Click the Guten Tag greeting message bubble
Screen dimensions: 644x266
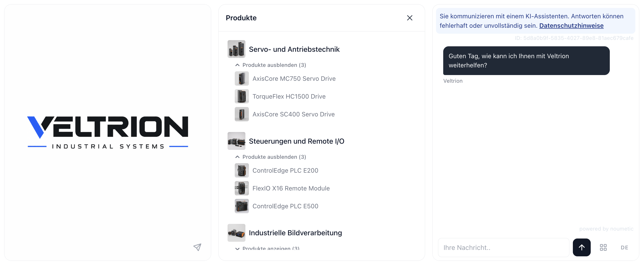pyautogui.click(x=526, y=61)
